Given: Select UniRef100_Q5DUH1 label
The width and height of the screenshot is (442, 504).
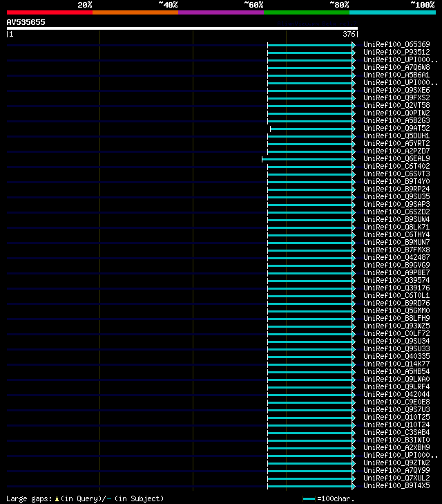Looking at the screenshot, I should pyautogui.click(x=396, y=136).
